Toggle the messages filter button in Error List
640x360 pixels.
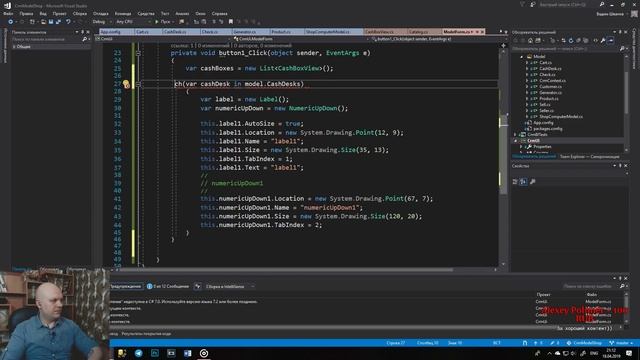click(168, 287)
